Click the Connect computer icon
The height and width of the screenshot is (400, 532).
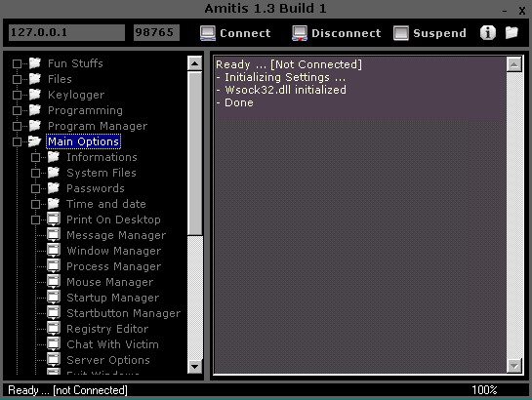(207, 33)
